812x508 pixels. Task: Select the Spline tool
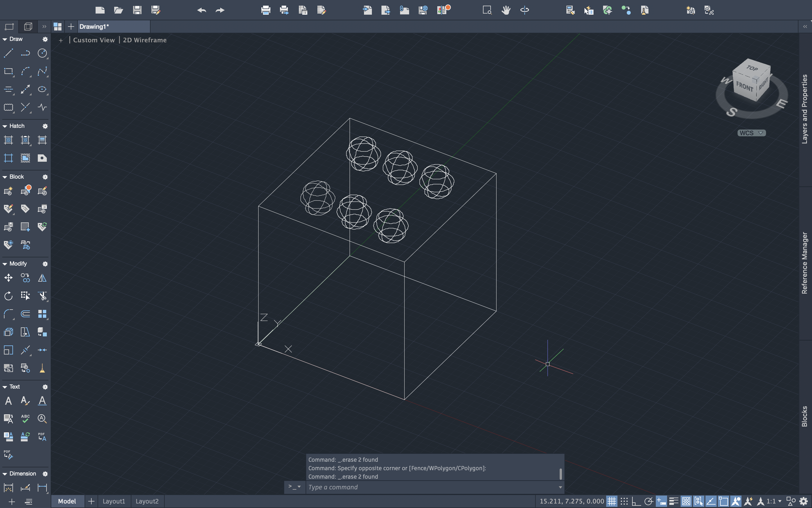42,71
